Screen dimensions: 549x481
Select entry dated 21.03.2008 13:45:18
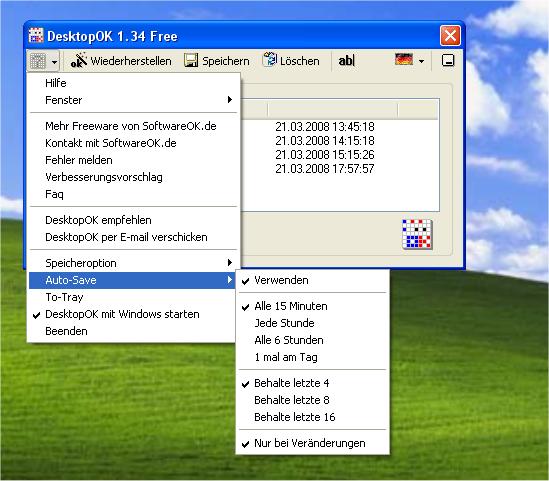coord(325,127)
